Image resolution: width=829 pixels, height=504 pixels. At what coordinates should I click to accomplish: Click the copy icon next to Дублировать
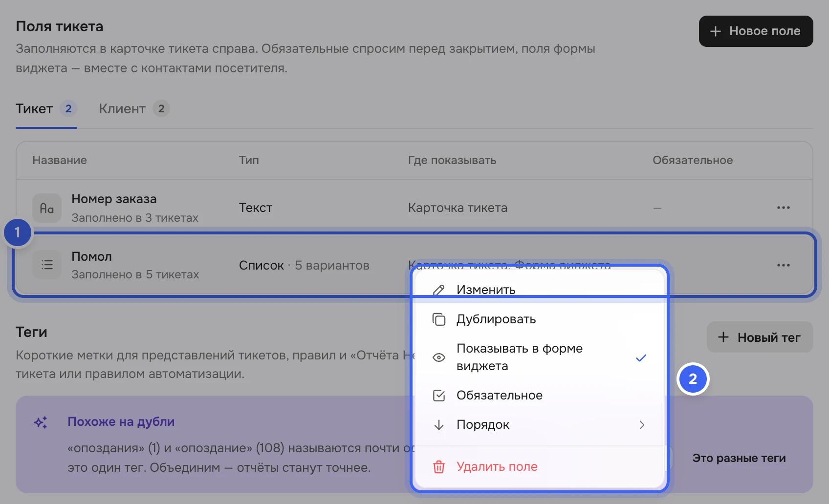[439, 319]
